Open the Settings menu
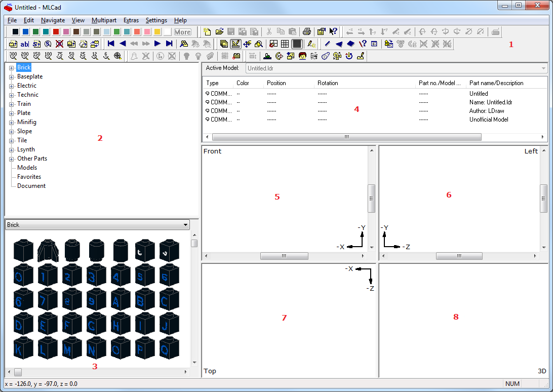 (156, 20)
